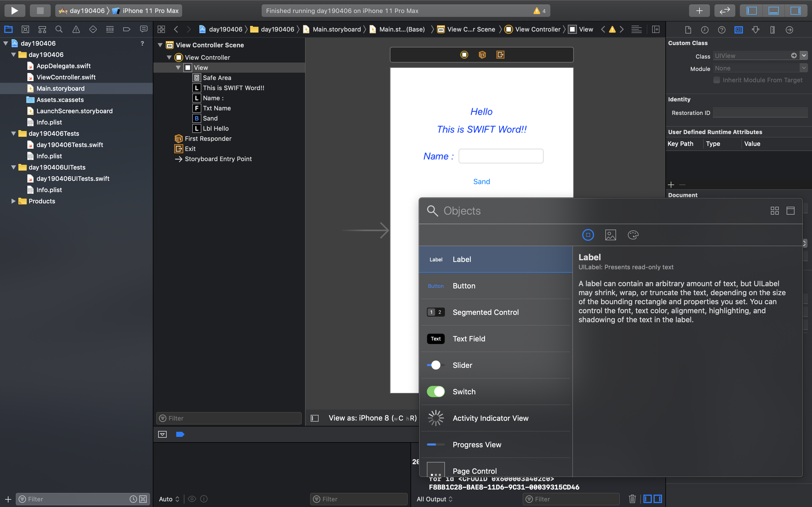The height and width of the screenshot is (507, 812).
Task: Toggle the debug area panel button
Action: click(x=773, y=10)
